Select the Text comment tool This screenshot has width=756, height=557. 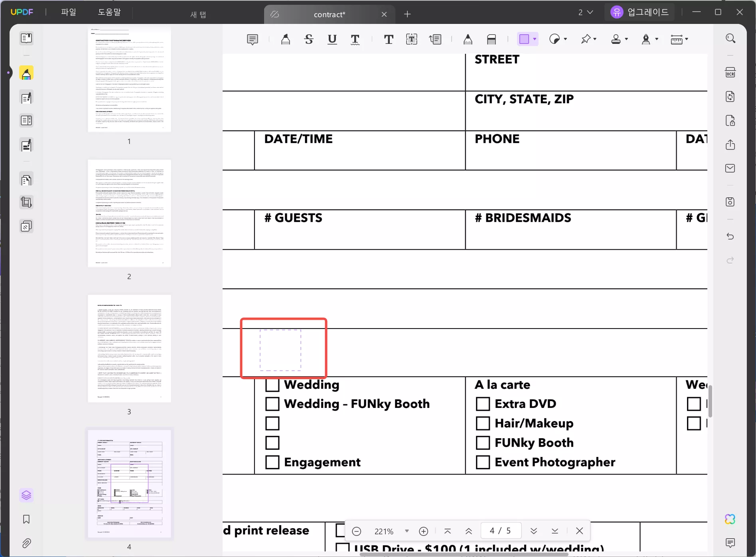click(389, 39)
